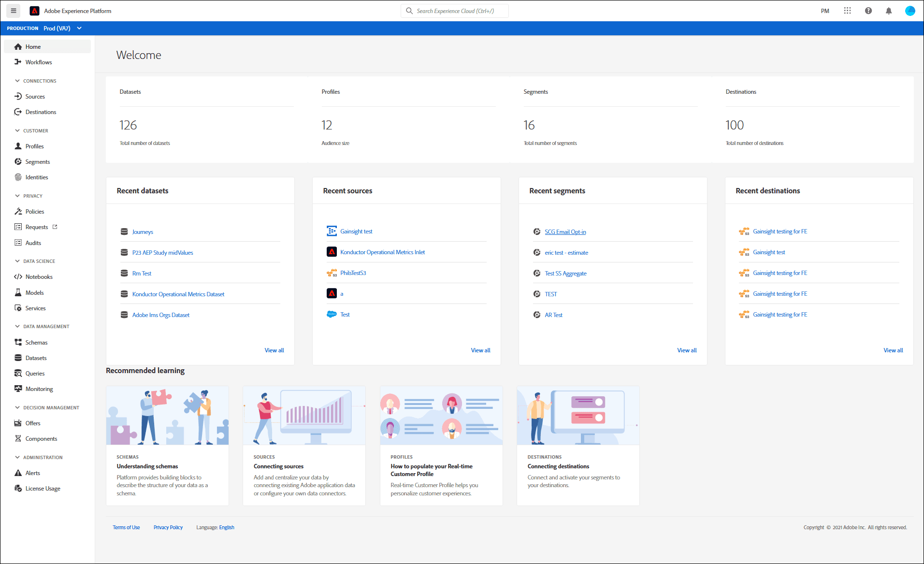Open the Sources page from sidebar
The width and height of the screenshot is (924, 564).
[34, 96]
